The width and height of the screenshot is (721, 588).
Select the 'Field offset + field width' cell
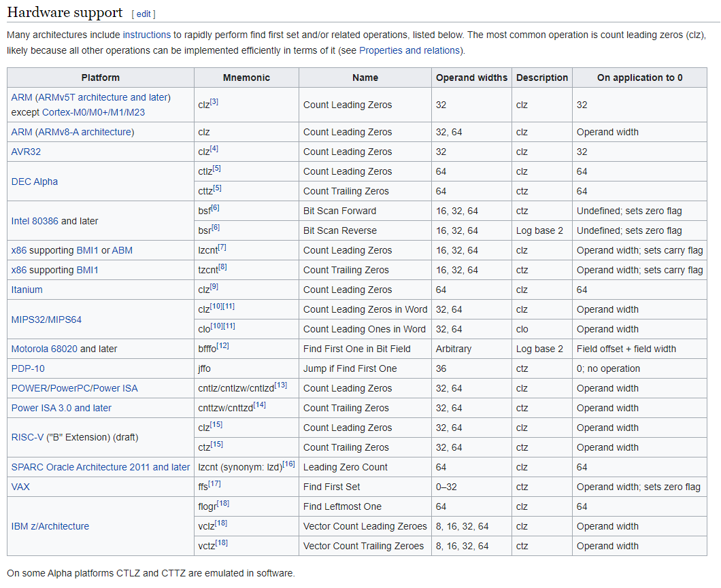pos(639,349)
